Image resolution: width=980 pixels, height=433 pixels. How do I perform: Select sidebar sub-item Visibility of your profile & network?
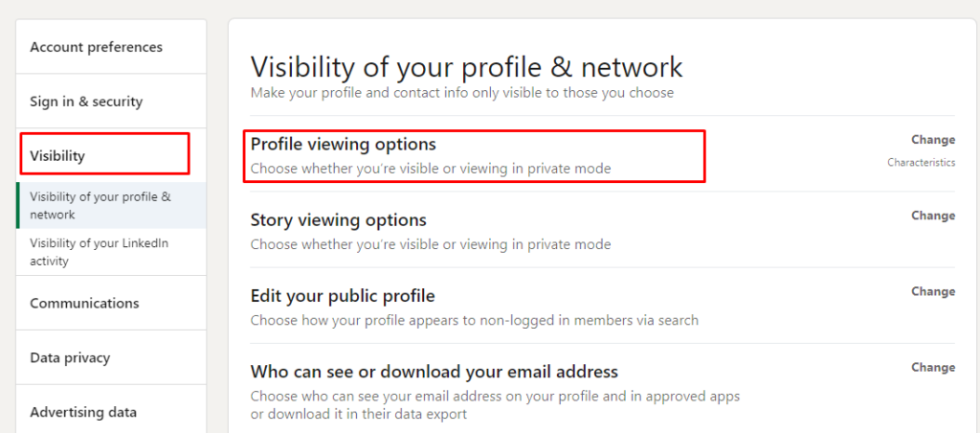(111, 205)
